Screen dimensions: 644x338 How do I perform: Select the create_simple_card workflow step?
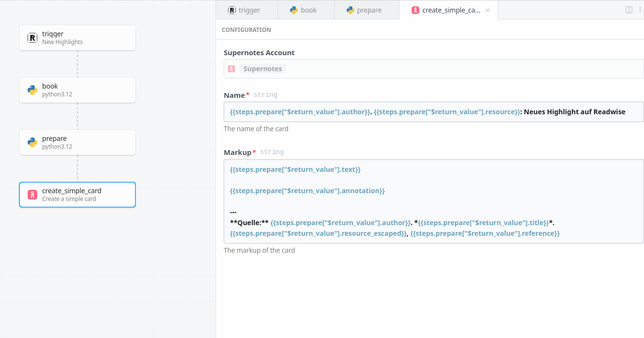[77, 195]
